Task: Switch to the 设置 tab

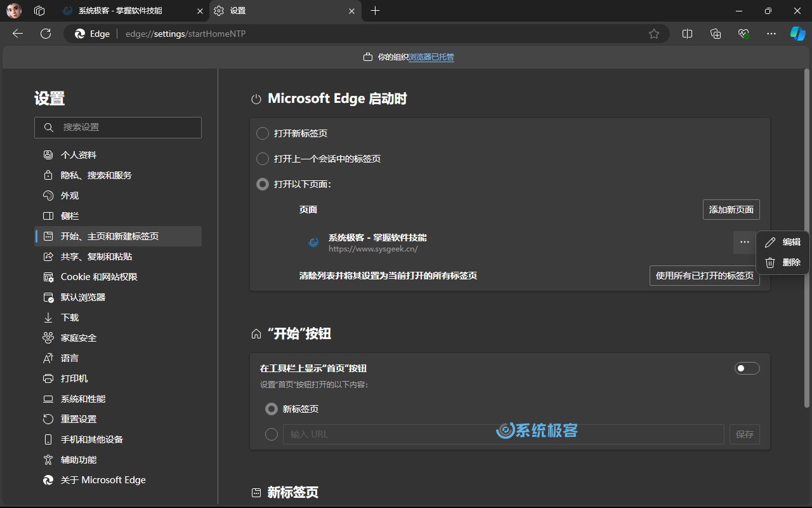Action: click(285, 11)
